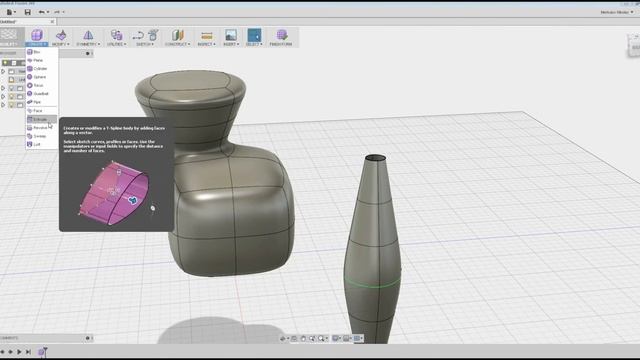The width and height of the screenshot is (640, 360).
Task: Click the Look At icon in navigation bar
Action: point(294,338)
